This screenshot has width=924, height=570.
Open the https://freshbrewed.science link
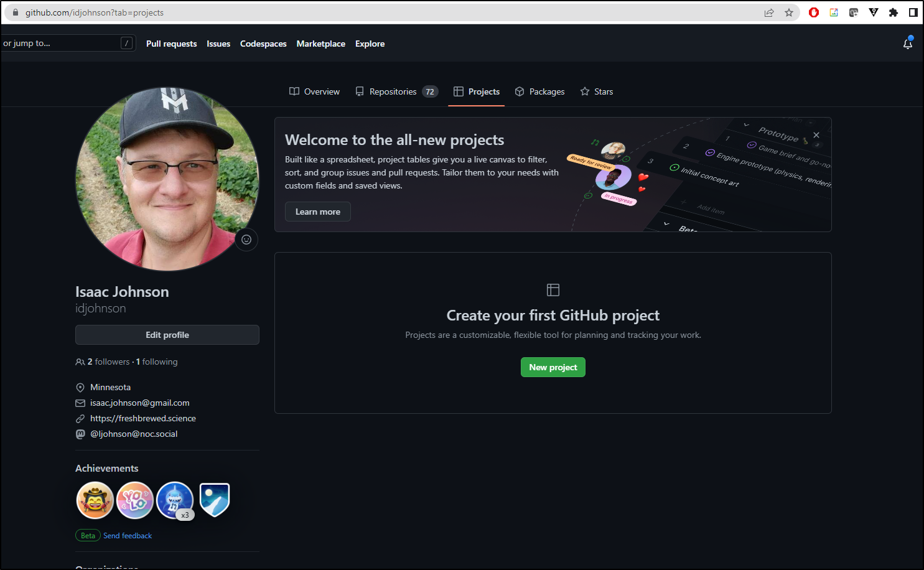coord(143,418)
